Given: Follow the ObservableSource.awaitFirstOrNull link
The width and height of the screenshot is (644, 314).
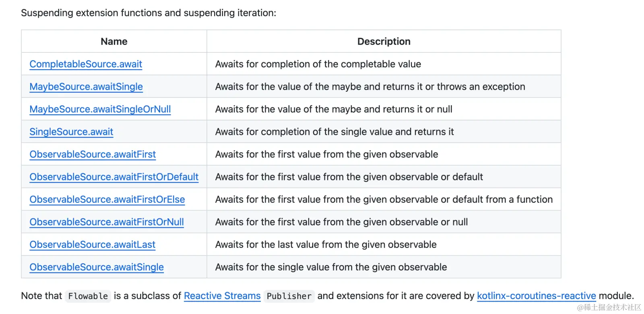Looking at the screenshot, I should pos(107,222).
